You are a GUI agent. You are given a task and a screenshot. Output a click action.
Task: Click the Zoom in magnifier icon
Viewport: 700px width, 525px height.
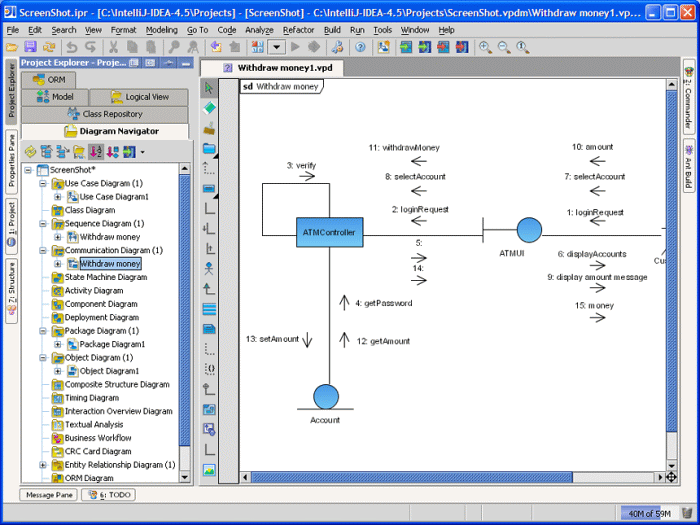click(485, 47)
